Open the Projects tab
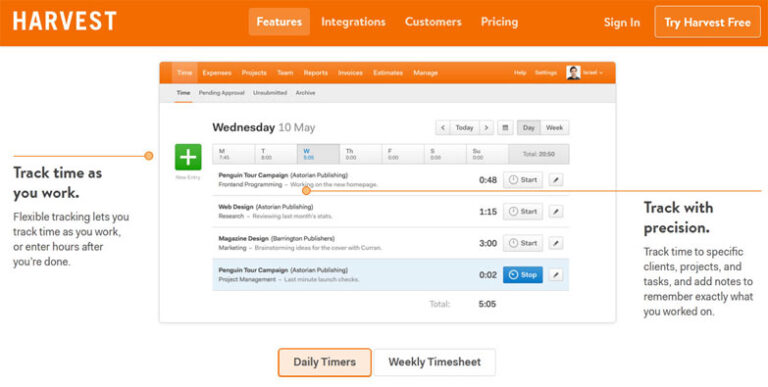This screenshot has height=387, width=768. (254, 73)
